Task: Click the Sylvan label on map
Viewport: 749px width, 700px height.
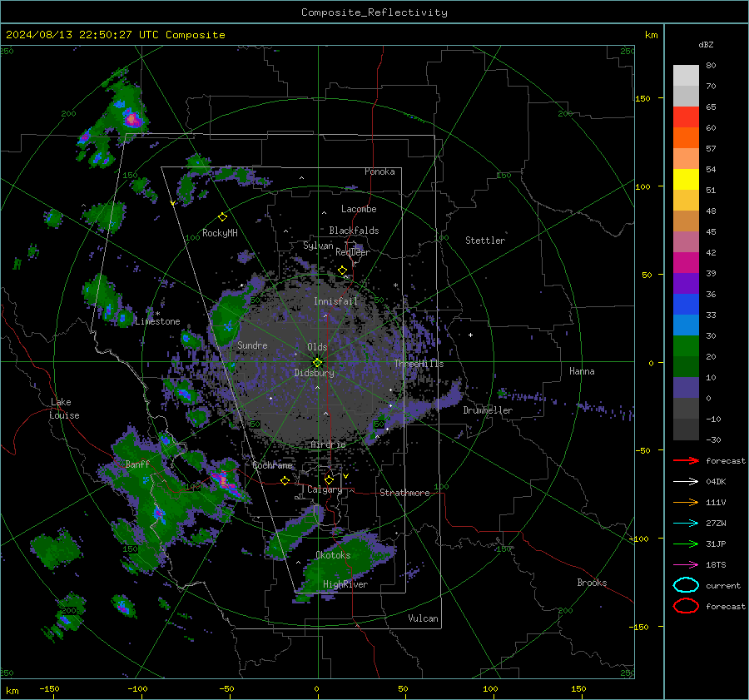Action: [x=318, y=246]
